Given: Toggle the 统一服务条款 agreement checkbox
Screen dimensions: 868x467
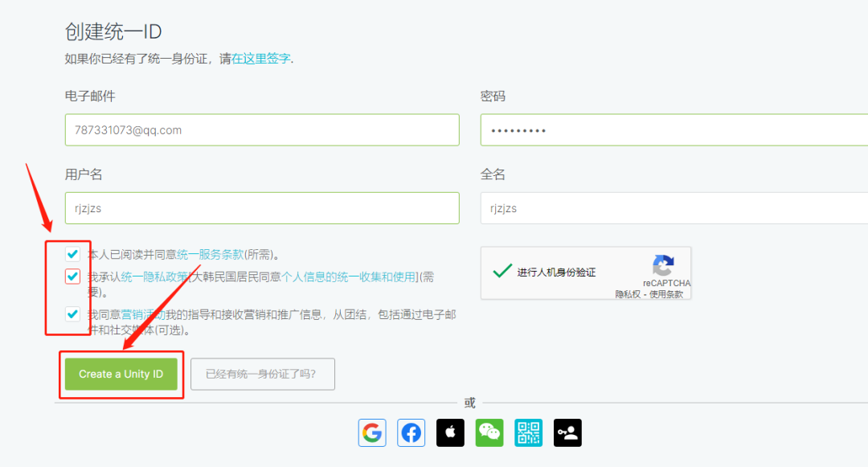Looking at the screenshot, I should [x=72, y=254].
